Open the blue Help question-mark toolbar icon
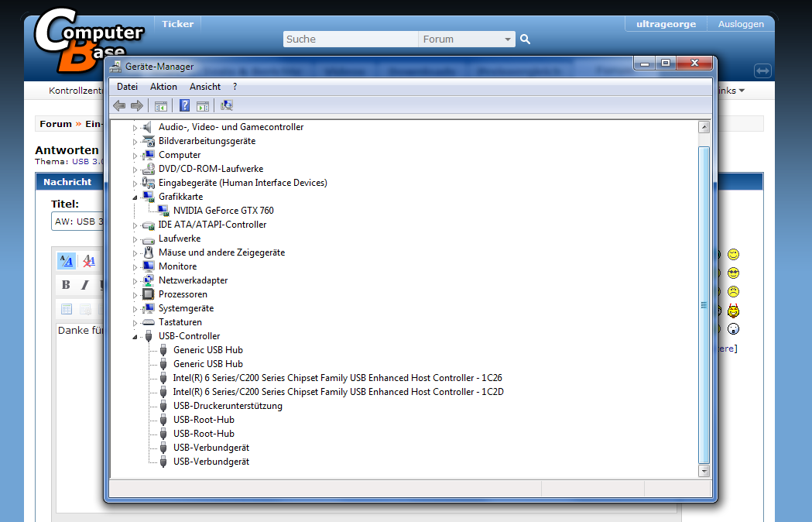The height and width of the screenshot is (522, 812). (x=184, y=106)
